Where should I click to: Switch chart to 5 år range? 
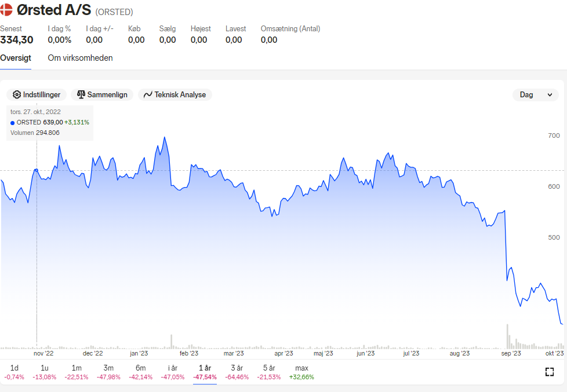tap(269, 372)
